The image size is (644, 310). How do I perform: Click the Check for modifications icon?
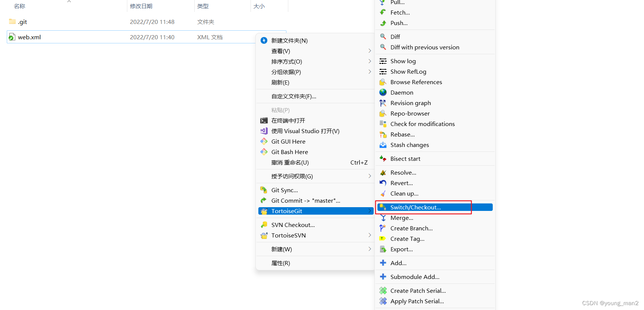click(383, 124)
